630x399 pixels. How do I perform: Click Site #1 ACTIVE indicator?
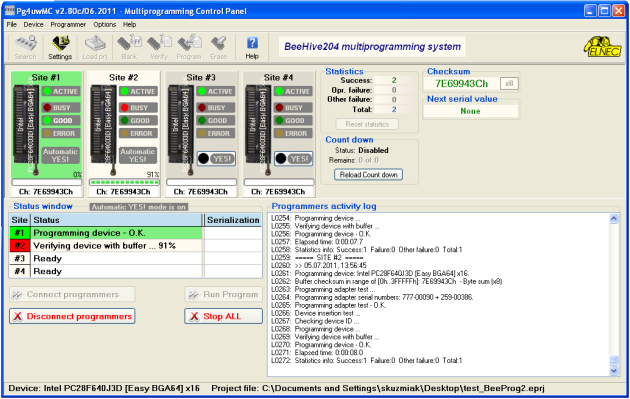61,92
